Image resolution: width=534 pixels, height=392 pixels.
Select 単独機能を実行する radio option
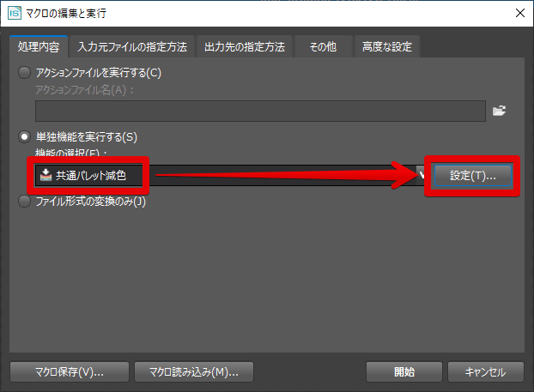(24, 137)
